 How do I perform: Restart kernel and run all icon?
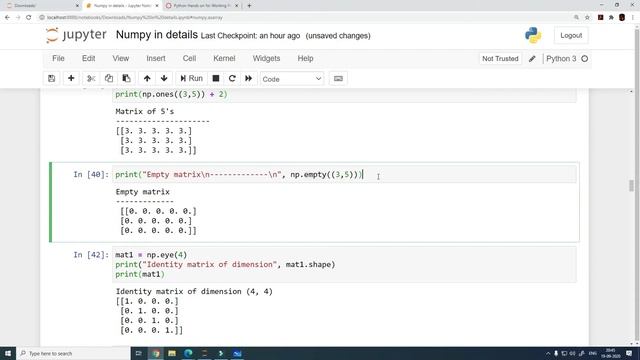pyautogui.click(x=249, y=78)
